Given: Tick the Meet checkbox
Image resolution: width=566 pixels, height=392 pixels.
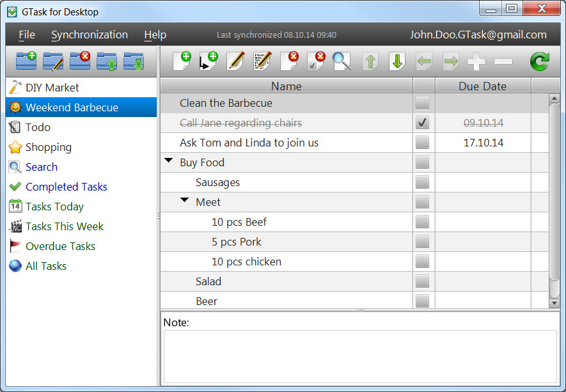Looking at the screenshot, I should coord(422,202).
